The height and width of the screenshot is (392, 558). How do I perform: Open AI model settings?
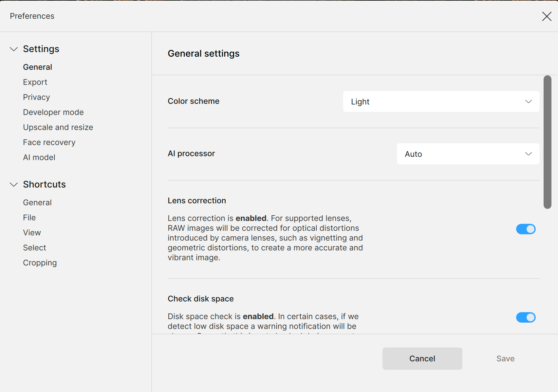pos(39,157)
